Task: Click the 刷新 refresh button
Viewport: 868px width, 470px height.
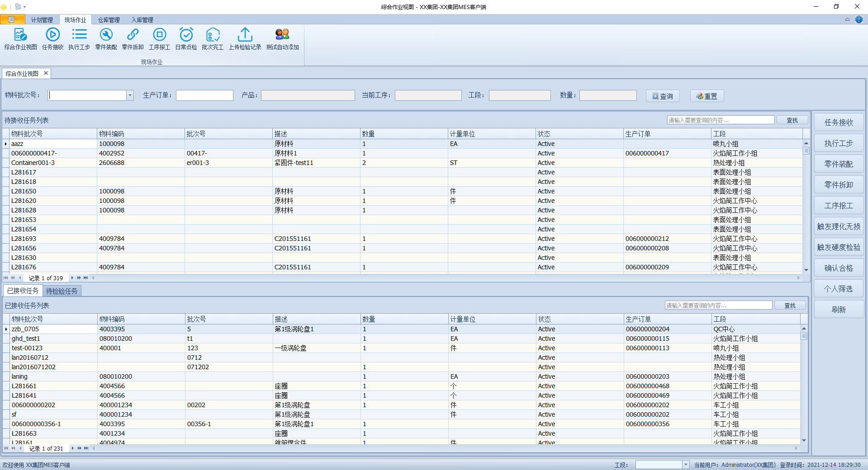Action: [x=839, y=310]
